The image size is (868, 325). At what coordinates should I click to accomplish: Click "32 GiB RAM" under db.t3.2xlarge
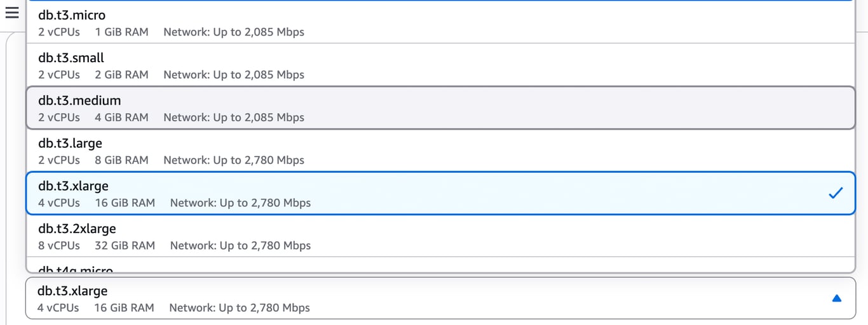125,246
